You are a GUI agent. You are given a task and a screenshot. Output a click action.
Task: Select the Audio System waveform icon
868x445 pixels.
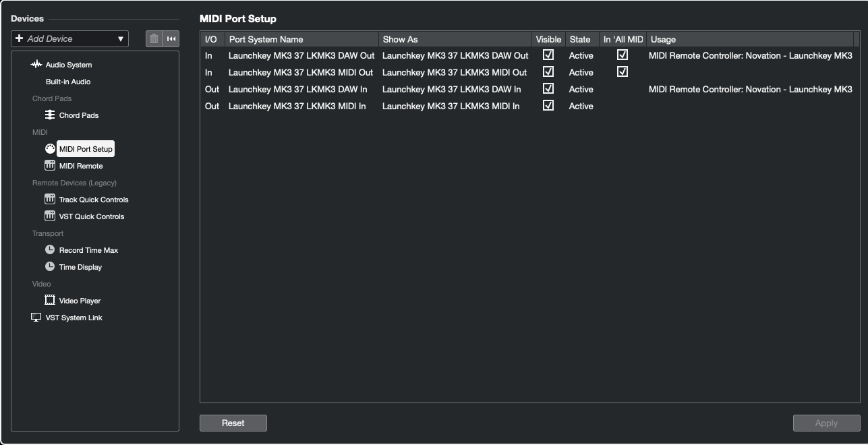36,65
